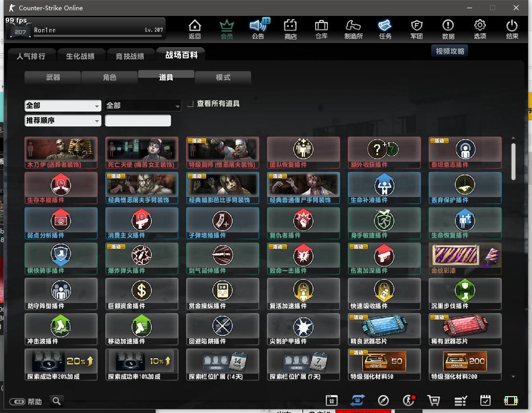Select the 团队恢复插件 item

click(x=303, y=153)
